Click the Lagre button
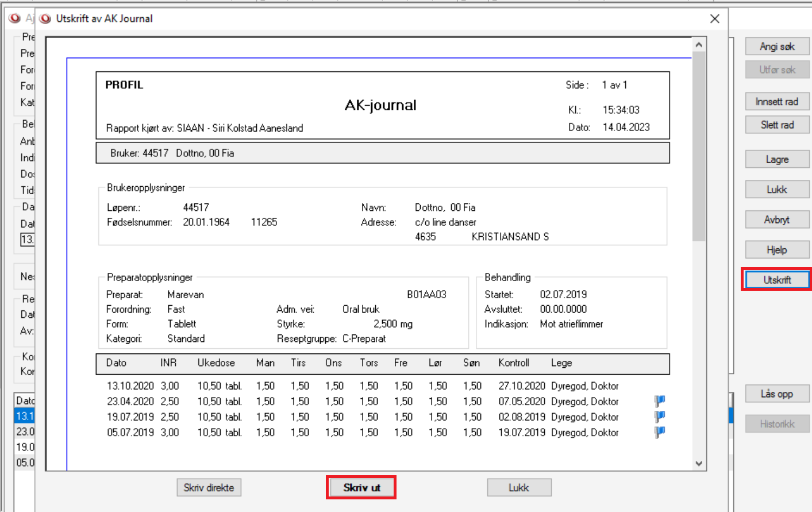The width and height of the screenshot is (812, 512). point(777,159)
